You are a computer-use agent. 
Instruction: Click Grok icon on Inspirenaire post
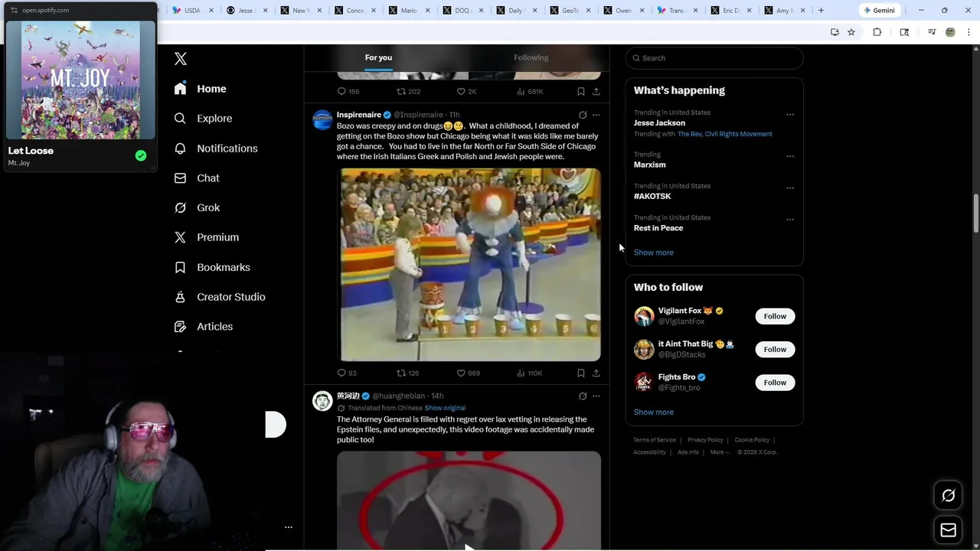point(583,115)
